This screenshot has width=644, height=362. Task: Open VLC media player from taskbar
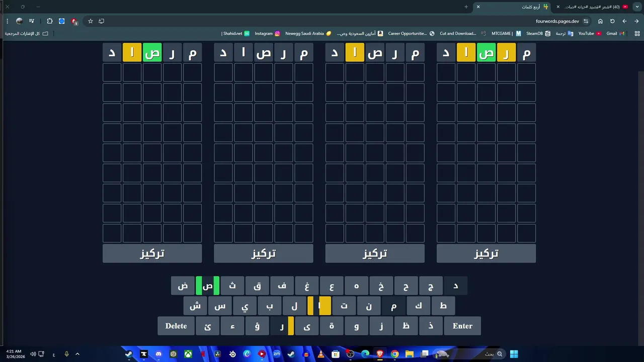click(x=320, y=354)
